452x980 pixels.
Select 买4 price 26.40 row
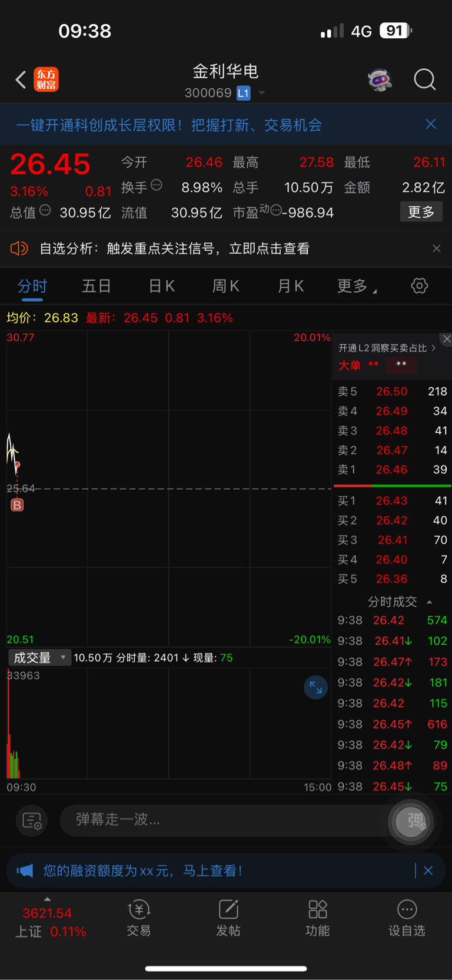pos(393,559)
